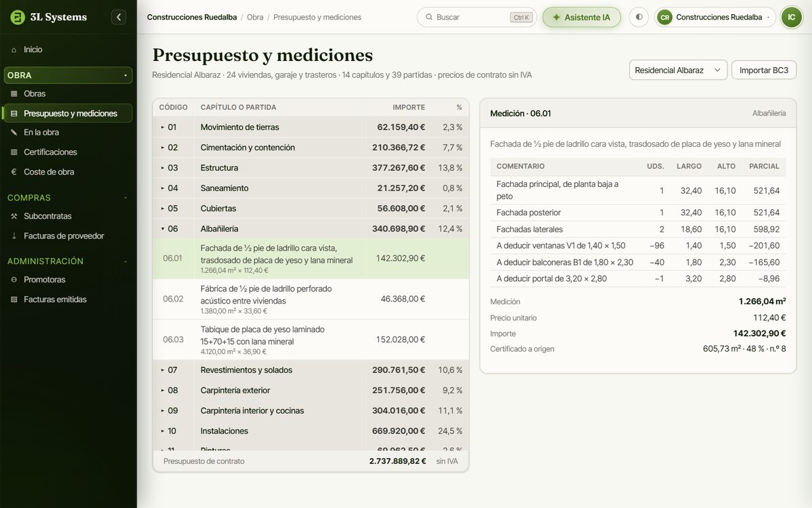Open Coste de obra page
Screen dimensions: 812x508
tap(68, 172)
